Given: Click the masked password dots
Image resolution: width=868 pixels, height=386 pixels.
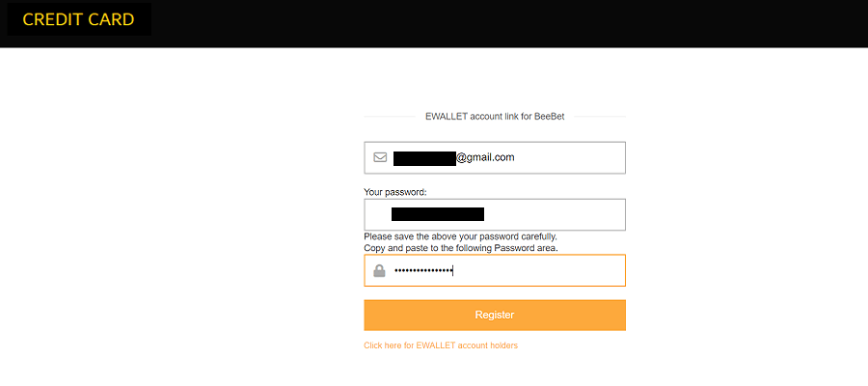Looking at the screenshot, I should tap(423, 271).
